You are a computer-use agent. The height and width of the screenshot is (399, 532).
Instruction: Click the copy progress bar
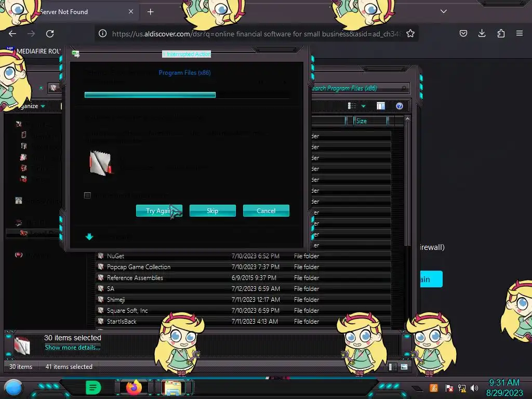coord(187,95)
